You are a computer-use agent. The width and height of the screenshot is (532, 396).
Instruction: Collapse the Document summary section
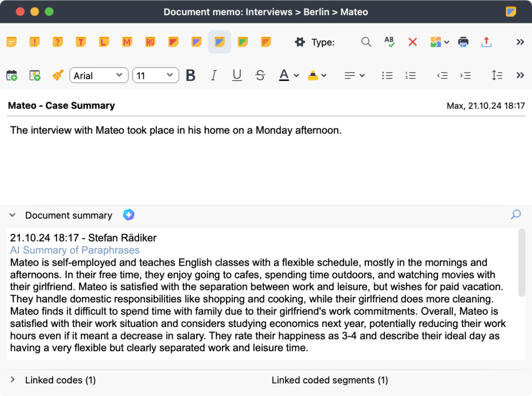[x=13, y=215]
